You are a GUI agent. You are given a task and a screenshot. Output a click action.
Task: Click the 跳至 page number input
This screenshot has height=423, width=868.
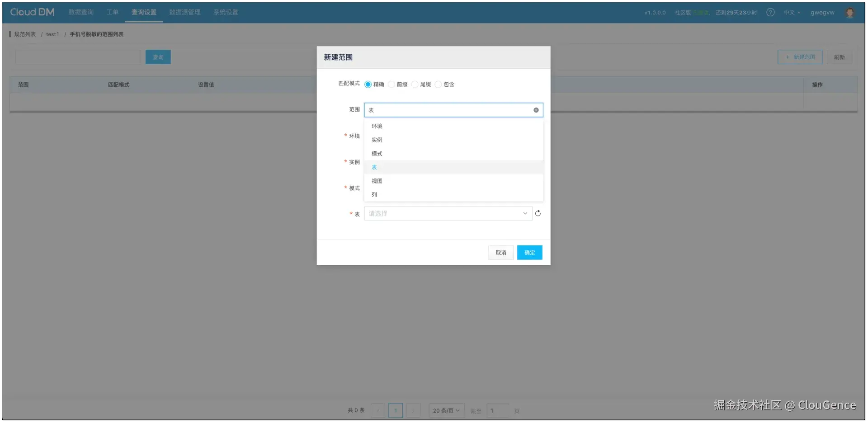(x=498, y=410)
